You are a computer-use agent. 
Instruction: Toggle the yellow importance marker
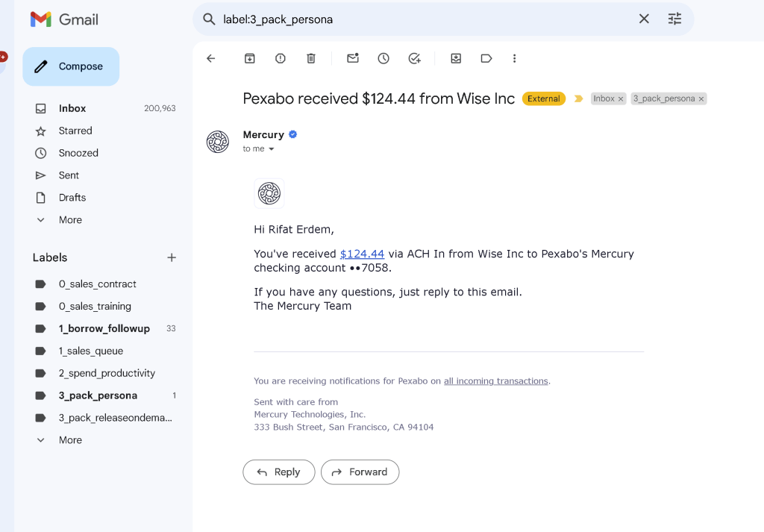pos(578,99)
